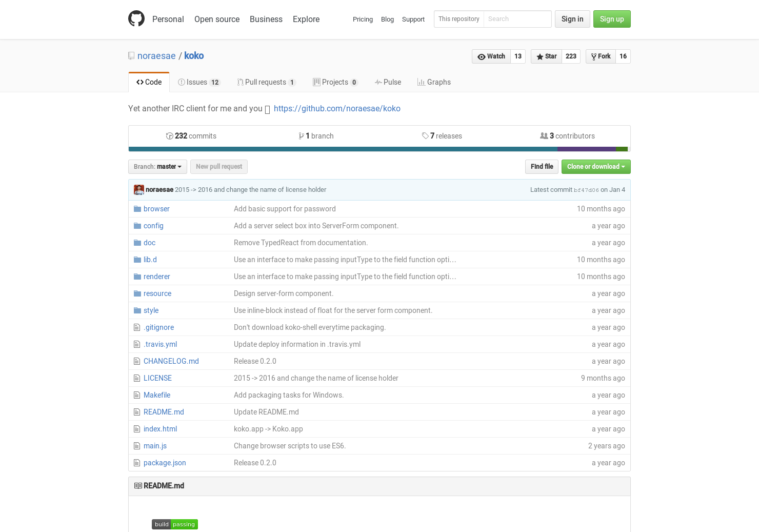Click the purple language bar segment

tap(587, 149)
